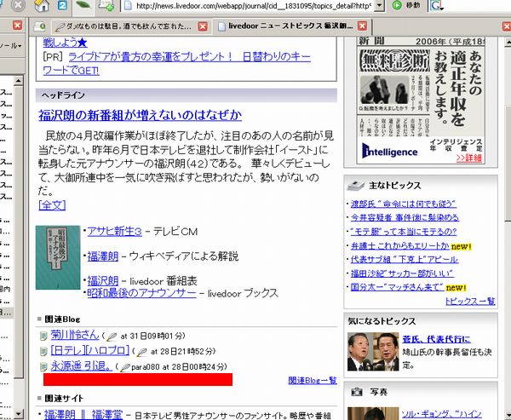Open 福沢朗 livedoor 番組表 link

click(x=103, y=281)
